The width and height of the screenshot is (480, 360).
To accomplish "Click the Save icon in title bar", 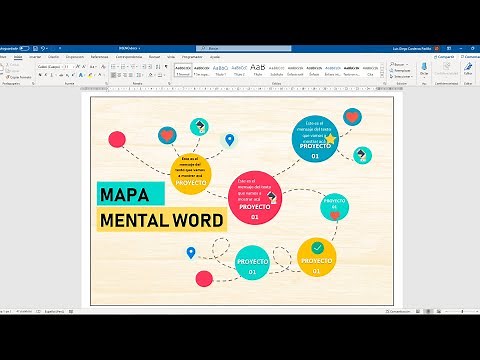I will [x=35, y=48].
